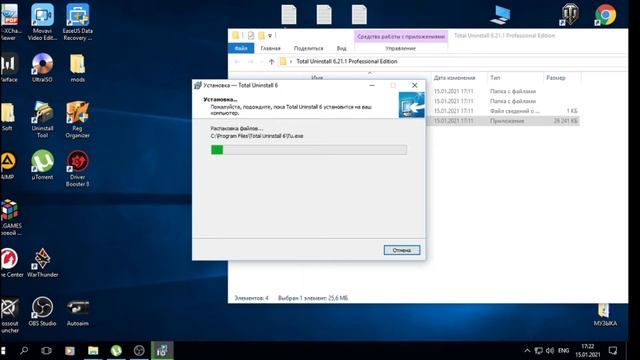Sort by Дата изменения column header

pyautogui.click(x=455, y=78)
